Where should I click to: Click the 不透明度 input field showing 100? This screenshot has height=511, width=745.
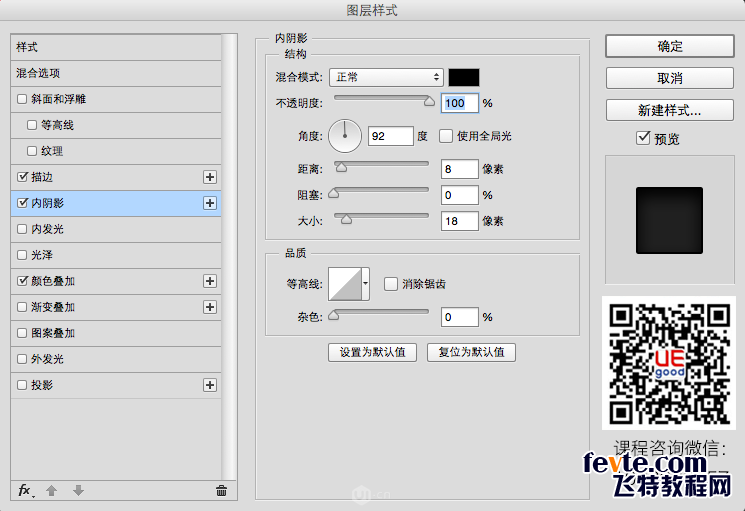(x=459, y=103)
